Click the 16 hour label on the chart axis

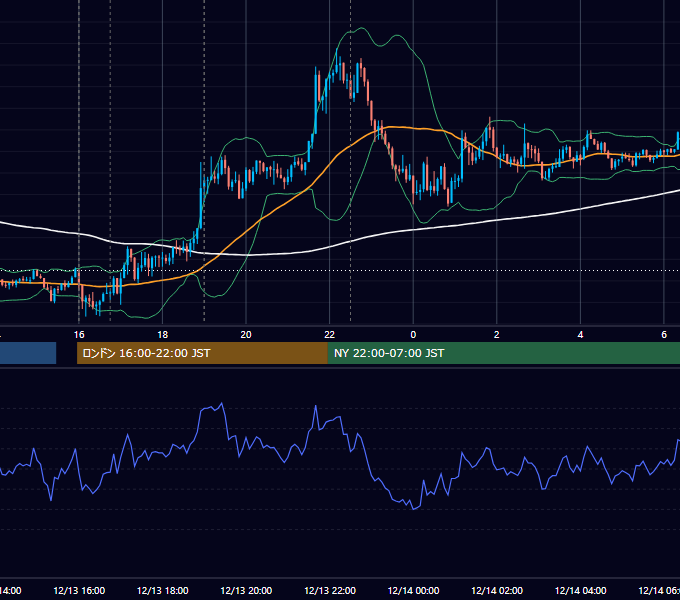(79, 335)
